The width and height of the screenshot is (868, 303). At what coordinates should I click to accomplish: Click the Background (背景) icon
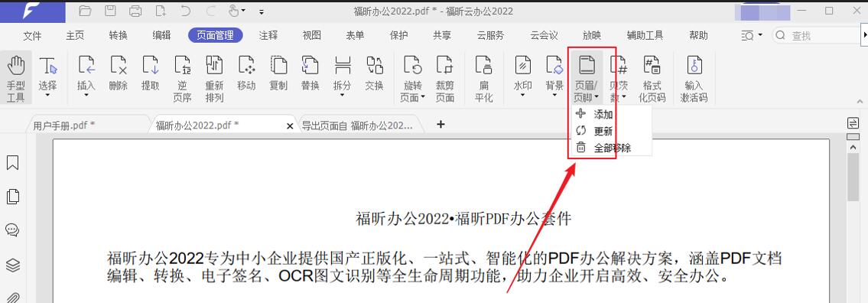click(x=554, y=66)
